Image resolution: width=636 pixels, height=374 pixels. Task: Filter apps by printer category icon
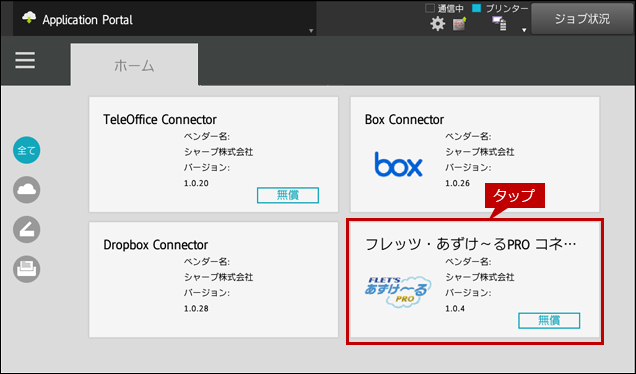26,269
